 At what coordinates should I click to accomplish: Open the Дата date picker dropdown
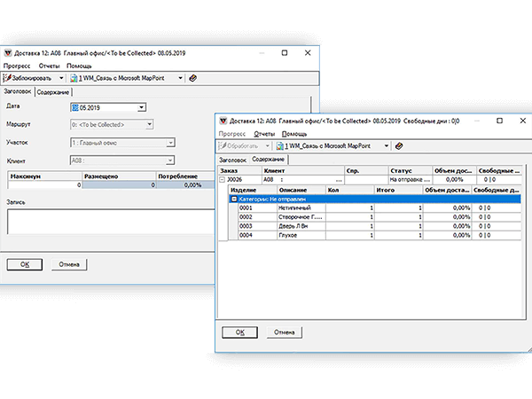pyautogui.click(x=141, y=108)
